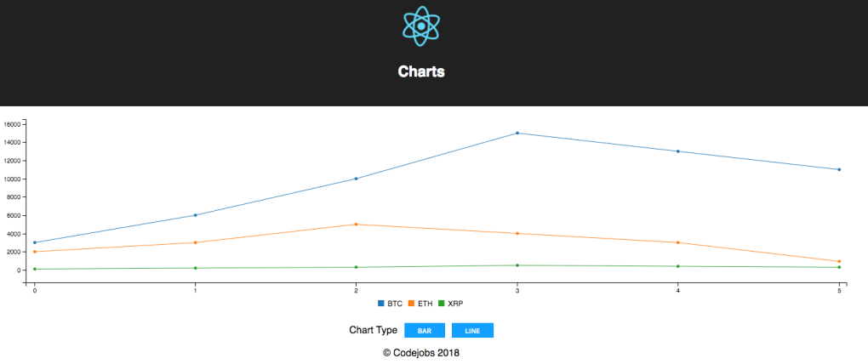Click the ETH legend text label
This screenshot has width=868, height=364.
(425, 304)
